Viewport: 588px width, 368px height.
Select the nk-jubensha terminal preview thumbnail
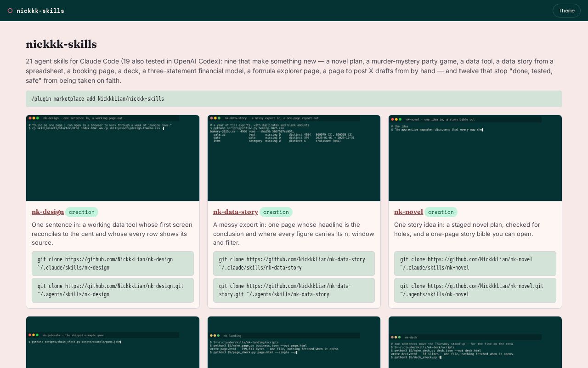[x=113, y=342]
